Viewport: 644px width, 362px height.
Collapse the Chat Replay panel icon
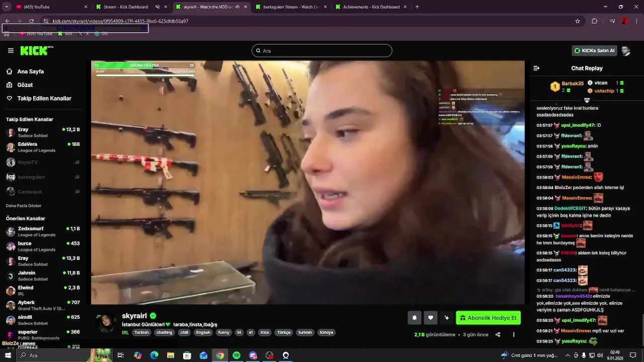click(536, 68)
